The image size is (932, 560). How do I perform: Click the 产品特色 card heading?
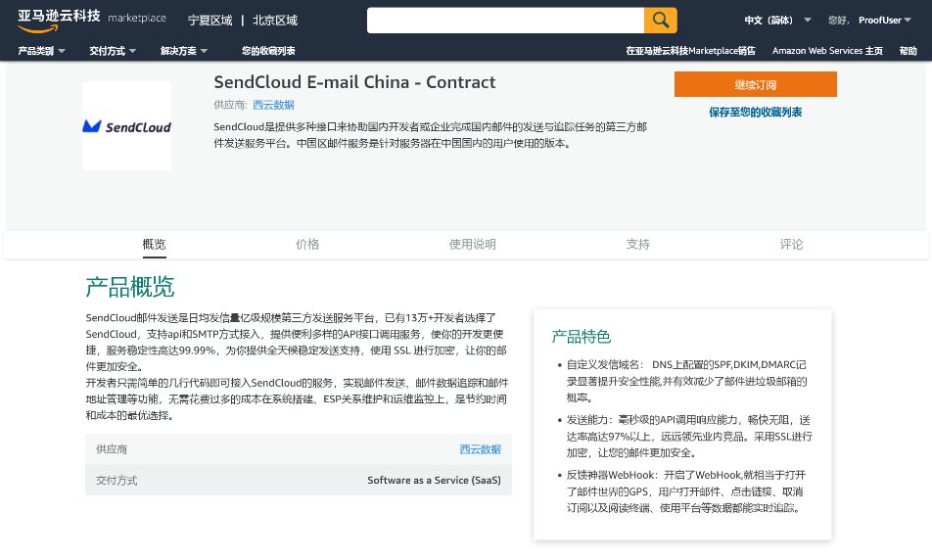pos(581,337)
